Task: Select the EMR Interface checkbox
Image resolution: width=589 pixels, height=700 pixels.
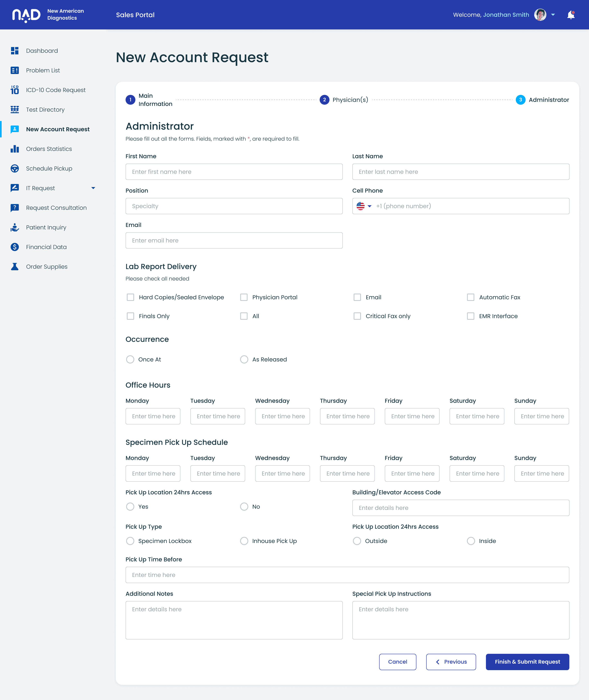Action: pyautogui.click(x=471, y=316)
